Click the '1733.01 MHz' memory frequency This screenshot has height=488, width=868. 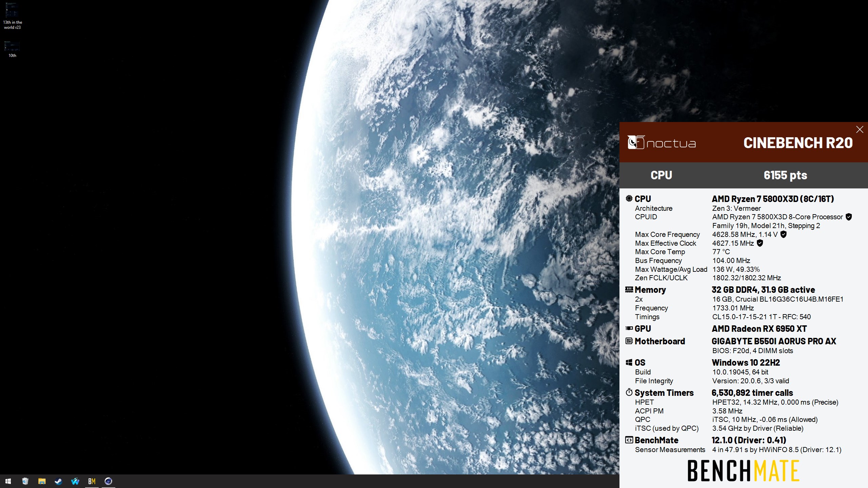pyautogui.click(x=733, y=308)
